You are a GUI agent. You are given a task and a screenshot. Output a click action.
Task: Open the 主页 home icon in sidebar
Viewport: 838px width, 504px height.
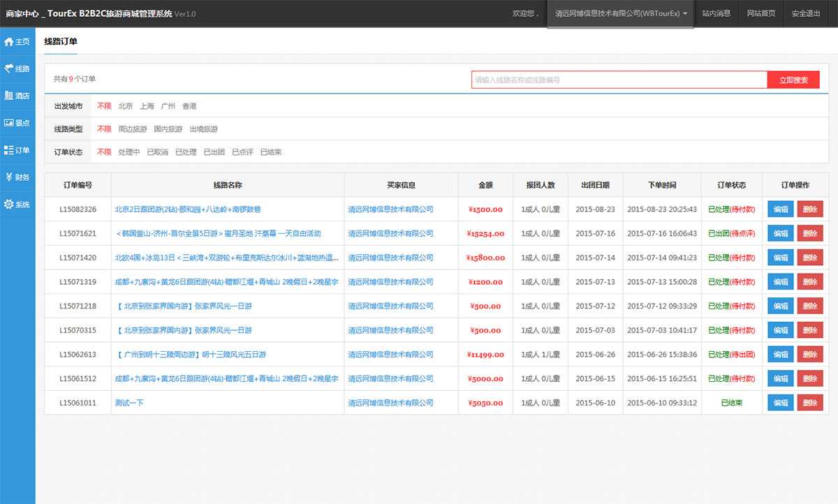(x=9, y=41)
